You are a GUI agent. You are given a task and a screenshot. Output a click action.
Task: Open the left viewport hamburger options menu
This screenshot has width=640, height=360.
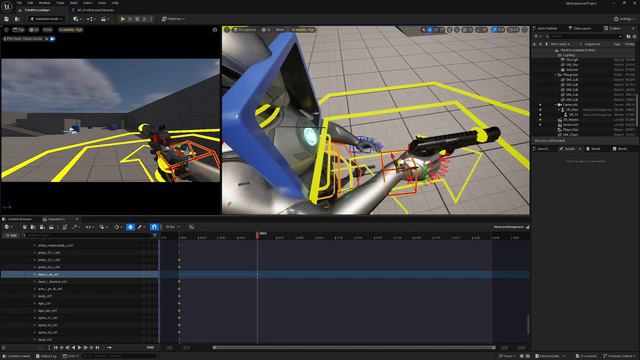[x=6, y=30]
